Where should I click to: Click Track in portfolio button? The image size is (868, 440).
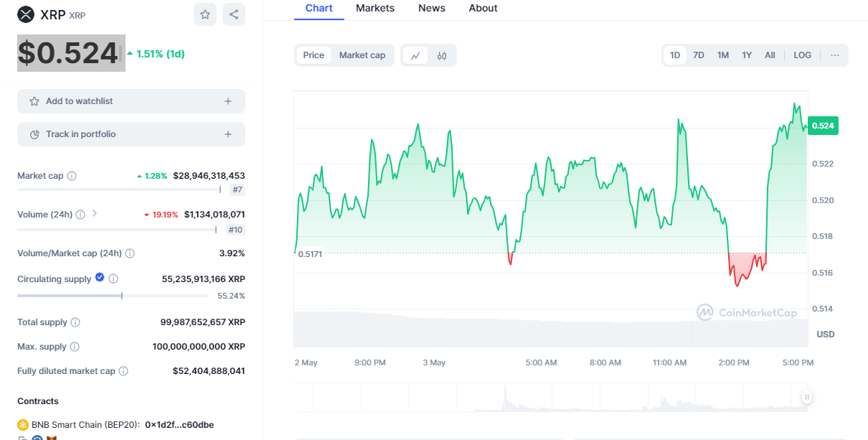pos(131,134)
